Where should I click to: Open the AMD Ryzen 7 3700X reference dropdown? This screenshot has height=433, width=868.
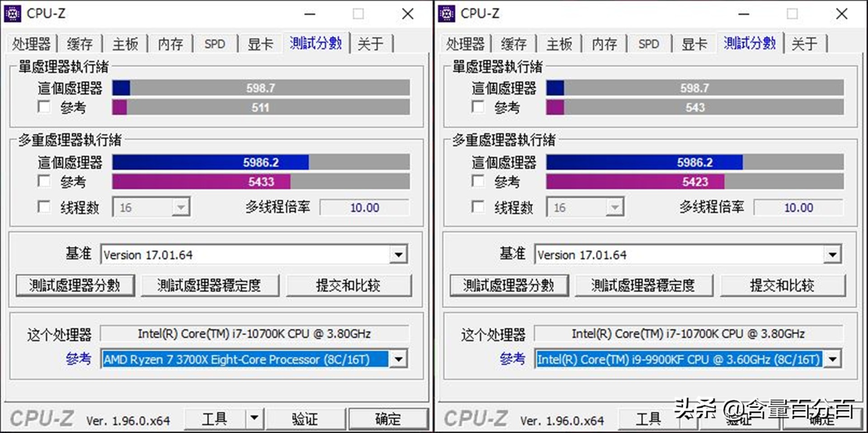coord(398,359)
